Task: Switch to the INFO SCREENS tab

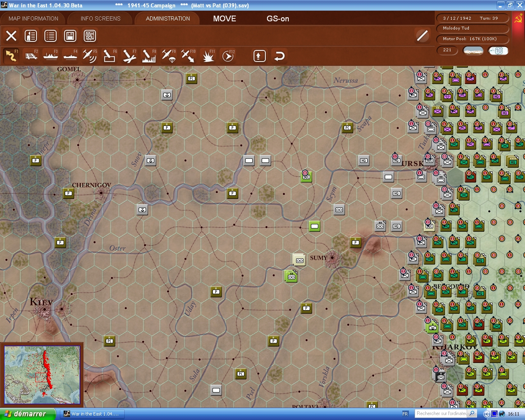Action: tap(100, 18)
